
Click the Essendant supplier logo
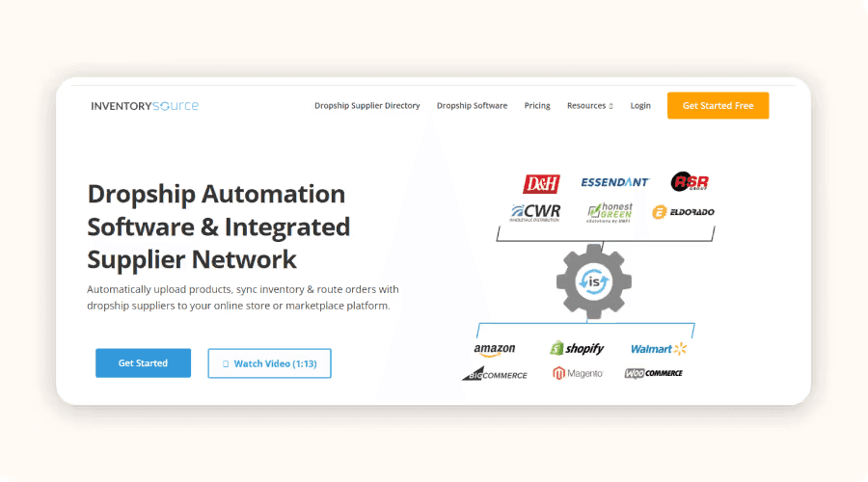[614, 182]
